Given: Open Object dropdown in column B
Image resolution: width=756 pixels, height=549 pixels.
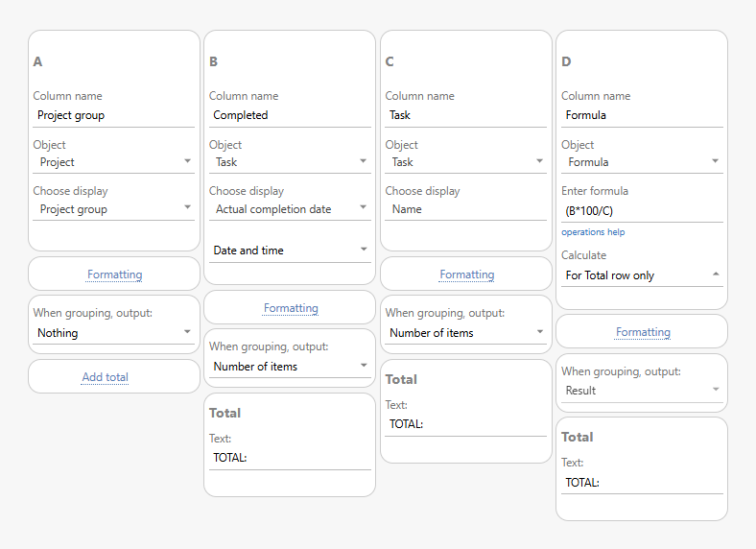Looking at the screenshot, I should 290,162.
